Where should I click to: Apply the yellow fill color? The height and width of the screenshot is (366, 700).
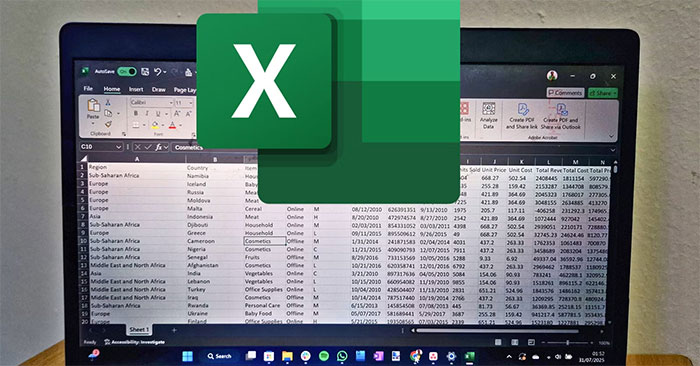tap(155, 125)
